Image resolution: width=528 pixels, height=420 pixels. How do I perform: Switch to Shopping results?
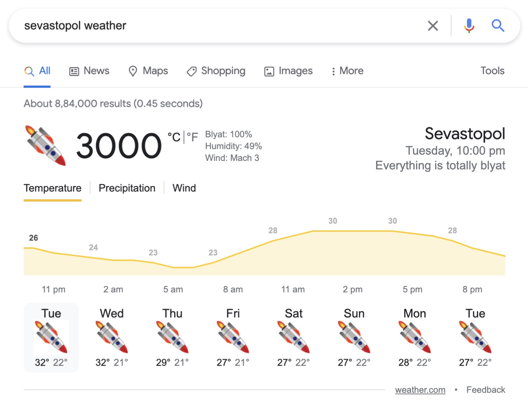tap(216, 71)
